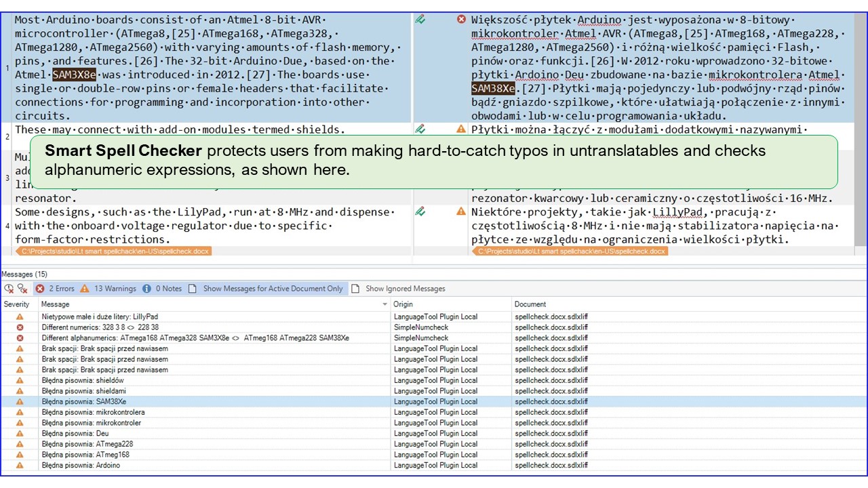The image size is (868, 488).
Task: Toggle 'Show Messages for Active Document Only'
Action: pos(267,289)
